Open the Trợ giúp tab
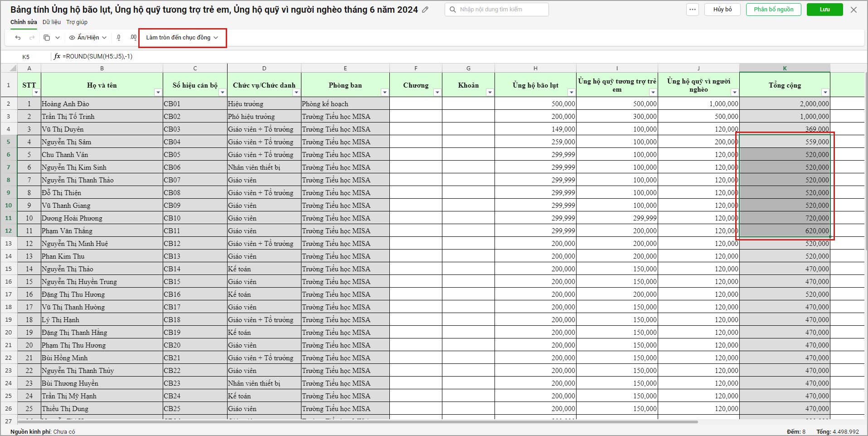868x436 pixels. click(x=77, y=22)
